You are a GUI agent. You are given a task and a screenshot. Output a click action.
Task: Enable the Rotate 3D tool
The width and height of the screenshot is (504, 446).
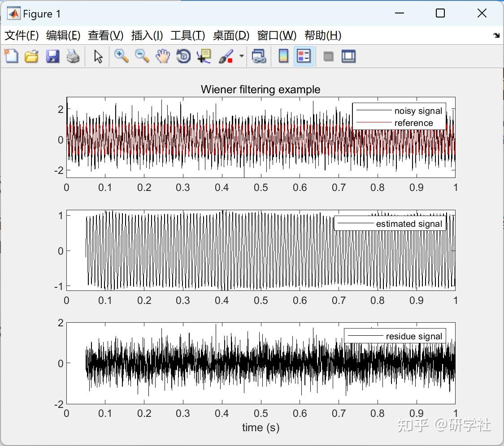click(x=183, y=56)
